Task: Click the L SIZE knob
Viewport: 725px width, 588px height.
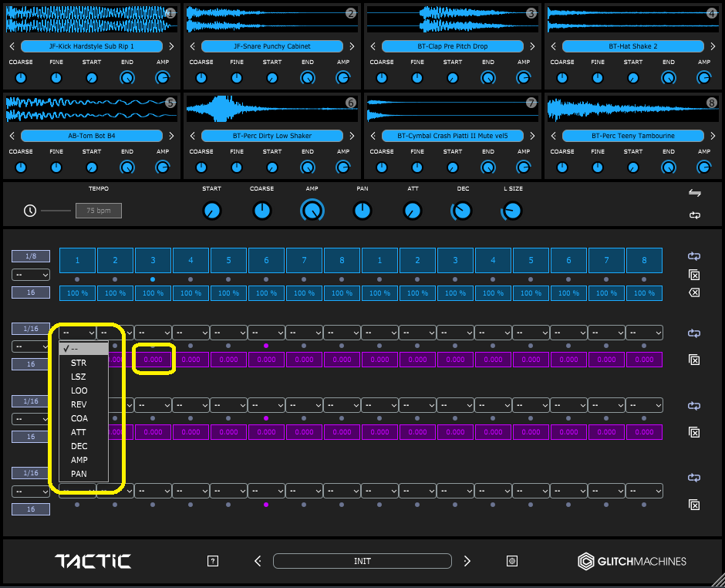Action: click(512, 211)
